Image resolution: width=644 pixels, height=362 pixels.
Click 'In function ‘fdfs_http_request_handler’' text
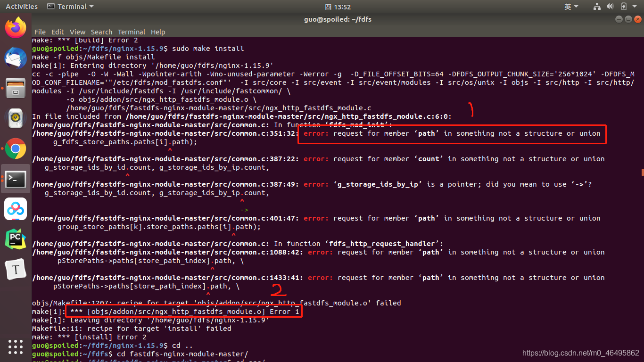pos(358,244)
